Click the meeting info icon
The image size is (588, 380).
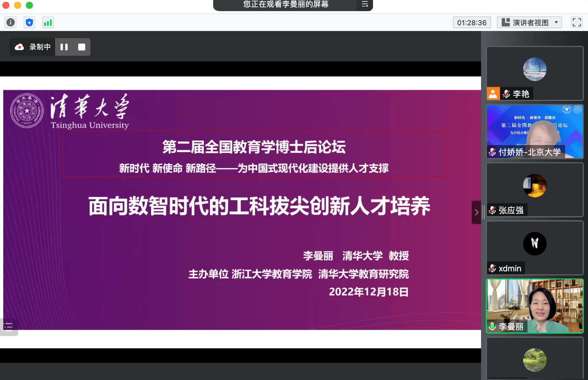[10, 22]
